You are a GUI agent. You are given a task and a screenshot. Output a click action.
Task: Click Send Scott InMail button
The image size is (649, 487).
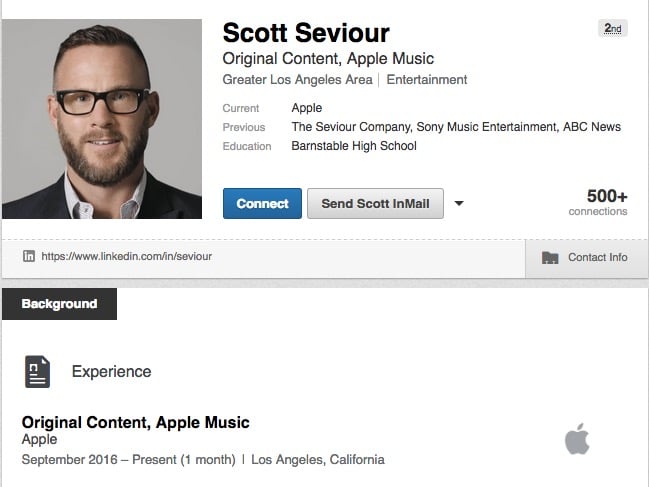pyautogui.click(x=375, y=204)
